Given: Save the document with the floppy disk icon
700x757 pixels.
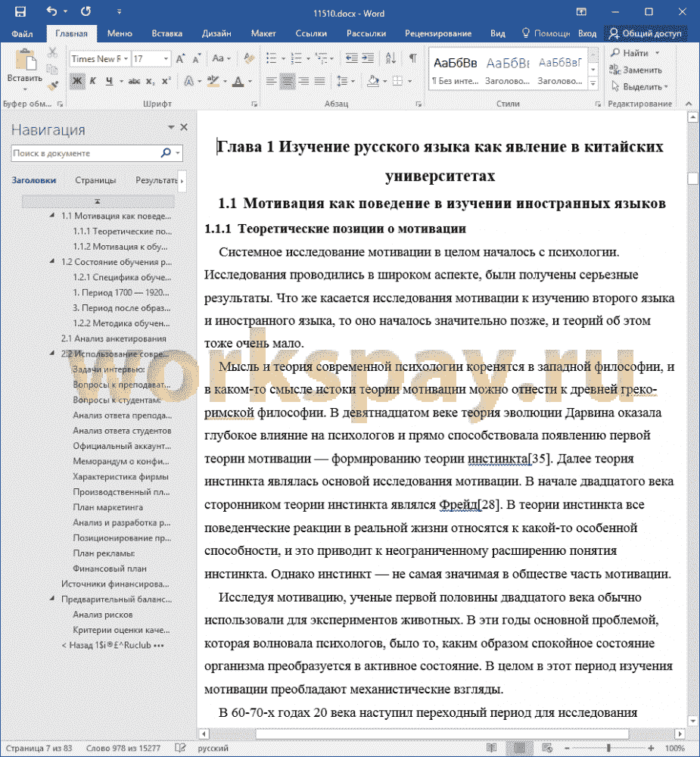Looking at the screenshot, I should 20,12.
